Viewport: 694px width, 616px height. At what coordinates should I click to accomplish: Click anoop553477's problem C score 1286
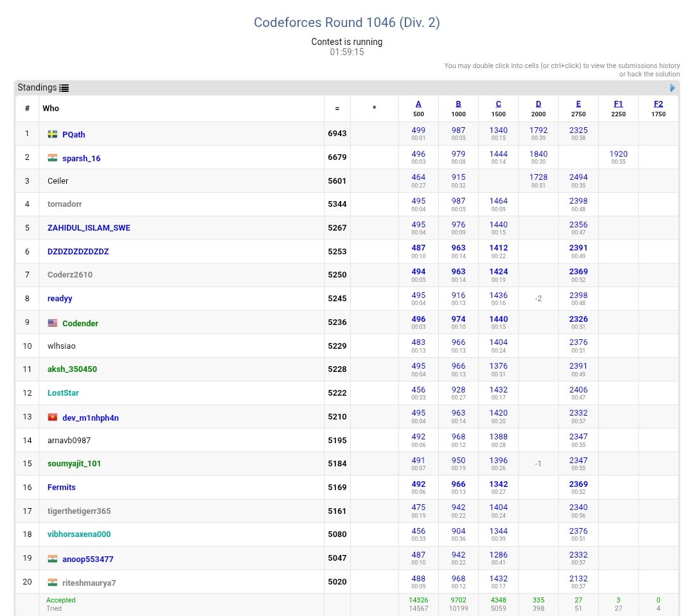(499, 555)
